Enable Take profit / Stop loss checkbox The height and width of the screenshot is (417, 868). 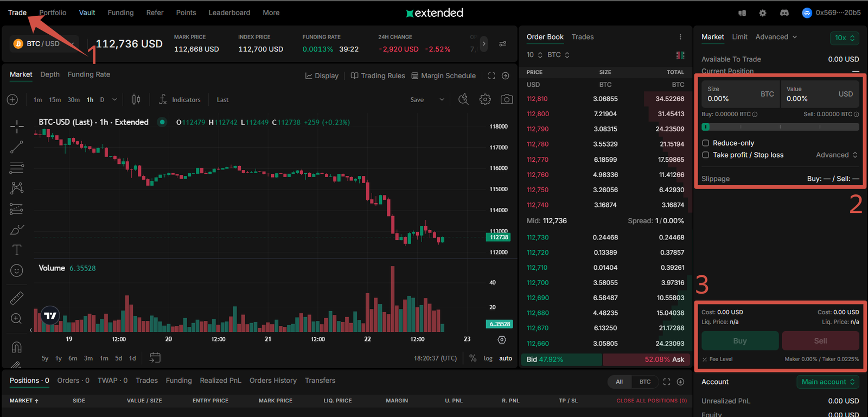coord(706,155)
